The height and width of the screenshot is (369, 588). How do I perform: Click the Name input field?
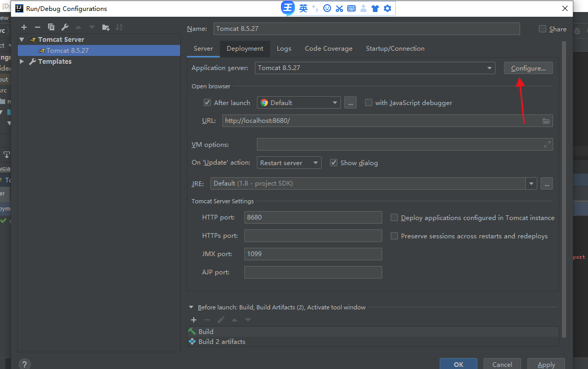[367, 29]
